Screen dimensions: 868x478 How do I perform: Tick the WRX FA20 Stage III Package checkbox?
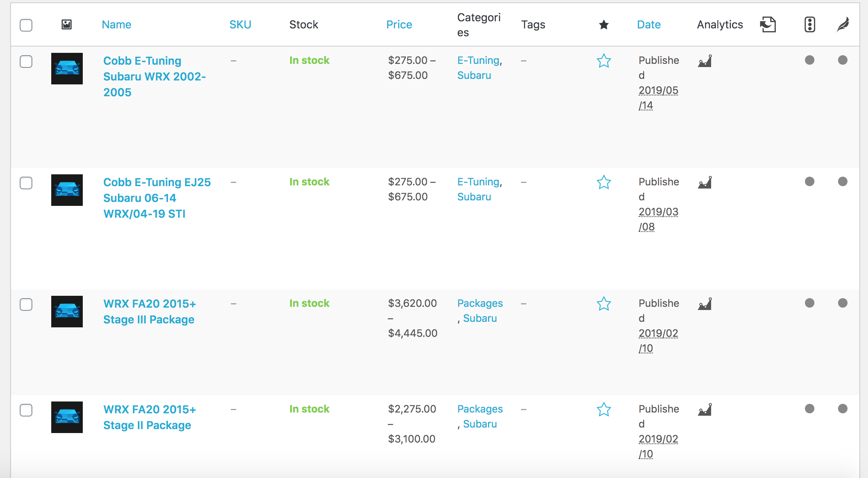(26, 304)
